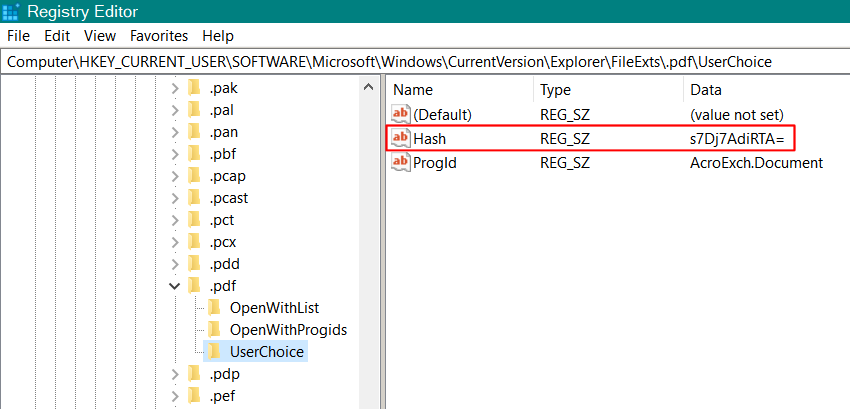
Task: Click the OpenWithList folder icon
Action: 214,307
